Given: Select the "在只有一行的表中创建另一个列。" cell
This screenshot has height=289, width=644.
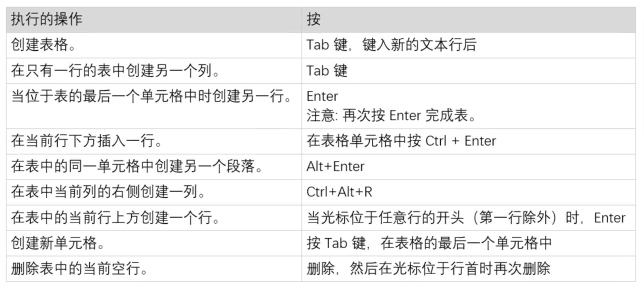Looking at the screenshot, I should [115, 71].
